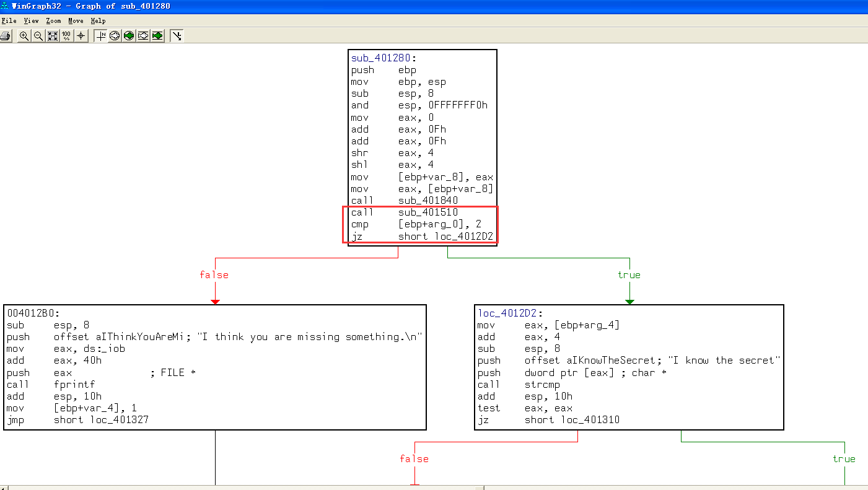The image size is (868, 490).
Task: Click the 'add eax, 40h' instruction
Action: 54,361
